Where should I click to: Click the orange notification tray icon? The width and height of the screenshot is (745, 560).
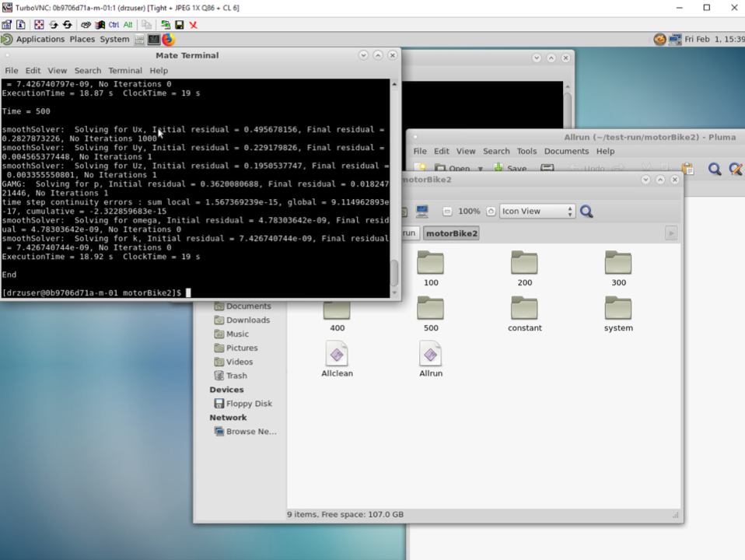coord(659,40)
